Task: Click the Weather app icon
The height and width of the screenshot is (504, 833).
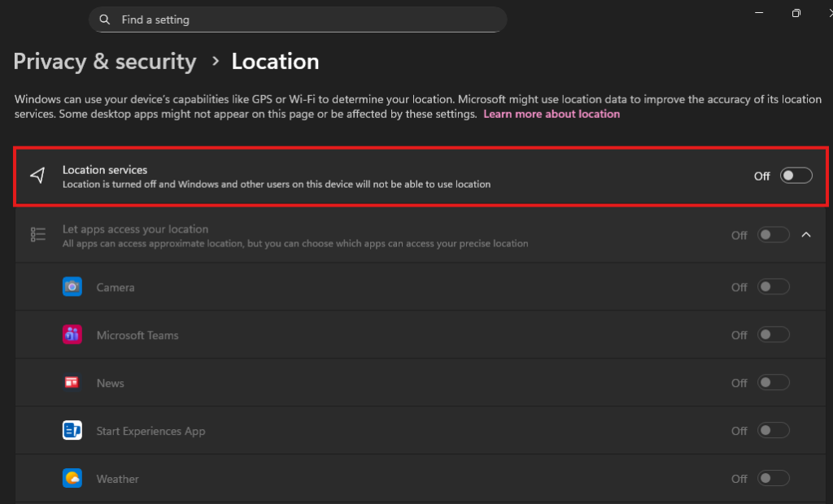Action: (x=72, y=479)
